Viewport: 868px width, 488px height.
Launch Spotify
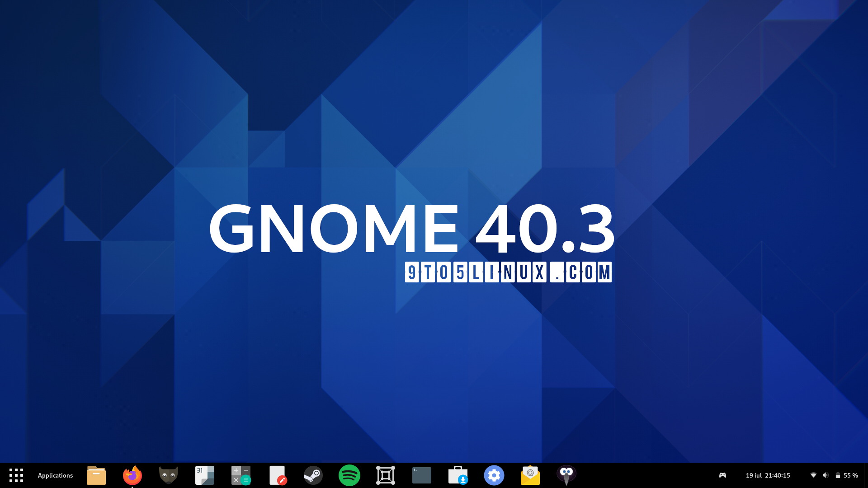click(349, 475)
